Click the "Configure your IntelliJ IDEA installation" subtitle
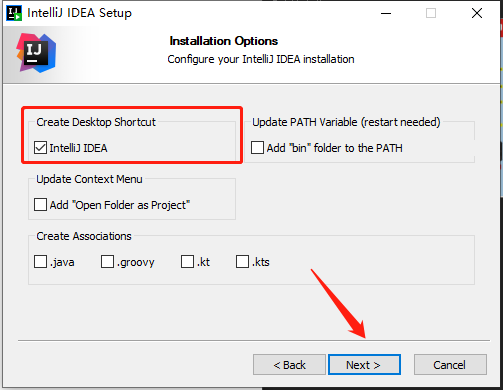Image resolution: width=503 pixels, height=390 pixels. (x=261, y=59)
